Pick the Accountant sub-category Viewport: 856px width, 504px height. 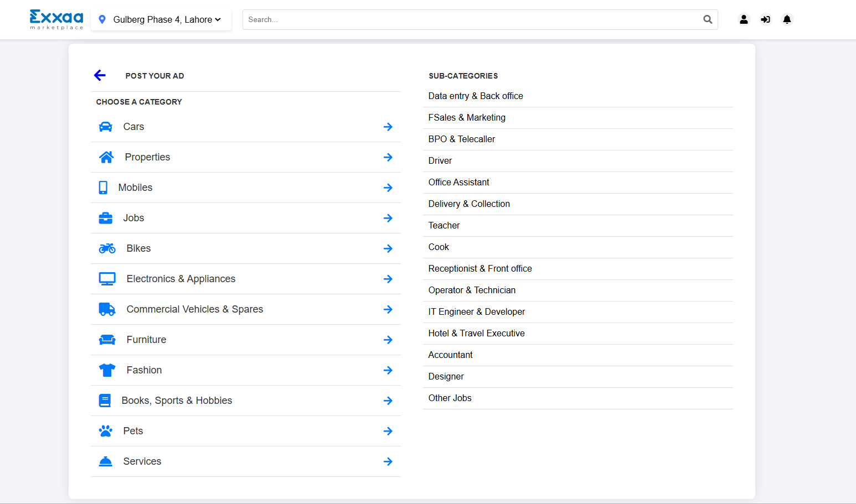[x=450, y=355]
